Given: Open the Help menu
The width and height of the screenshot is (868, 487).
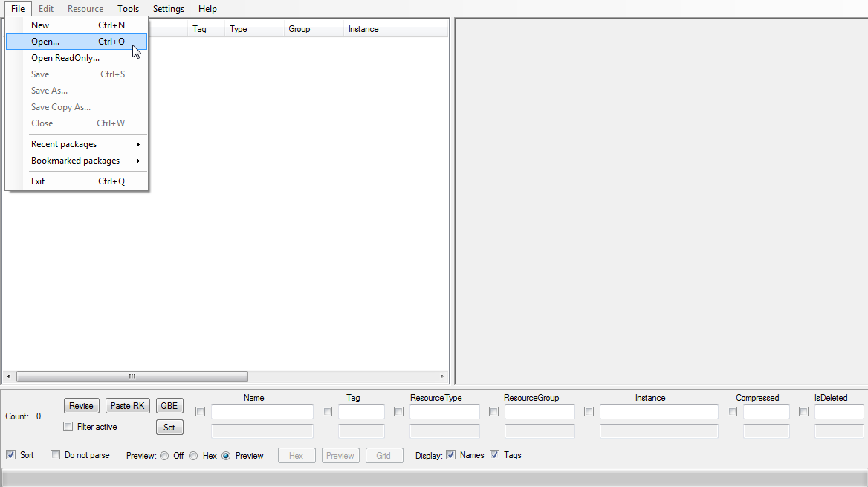Looking at the screenshot, I should 207,9.
